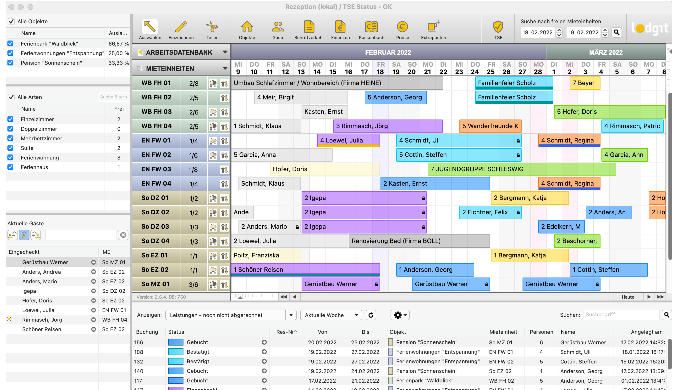Uncheck Ferienwohnungen "Entspannung" checkbox
Screen dimensions: 680x390
(x=10, y=53)
